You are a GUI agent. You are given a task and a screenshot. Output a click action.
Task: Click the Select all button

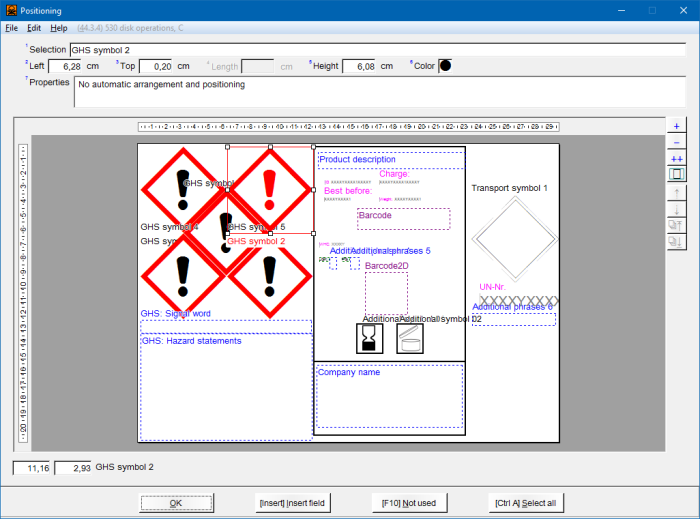(524, 502)
